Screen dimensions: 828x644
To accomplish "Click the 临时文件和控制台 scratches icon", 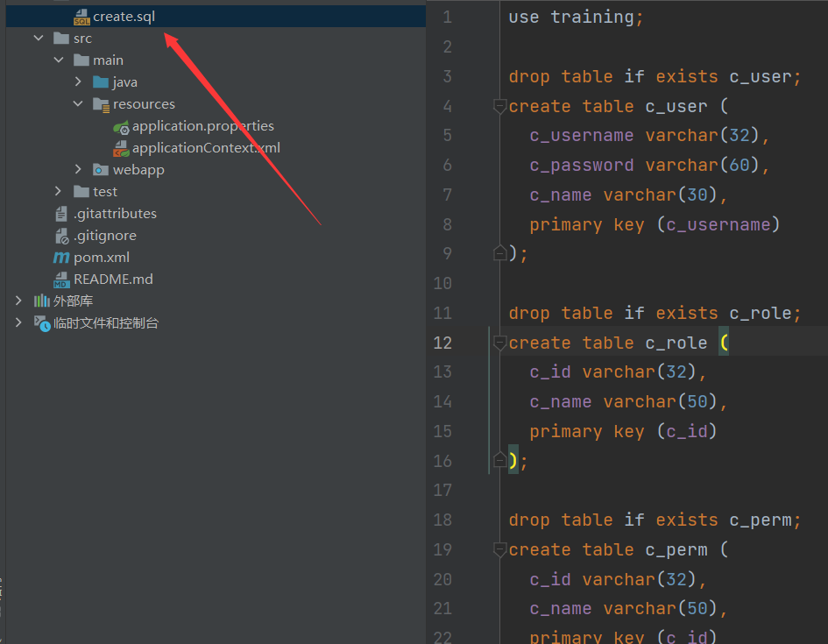I will 42,323.
